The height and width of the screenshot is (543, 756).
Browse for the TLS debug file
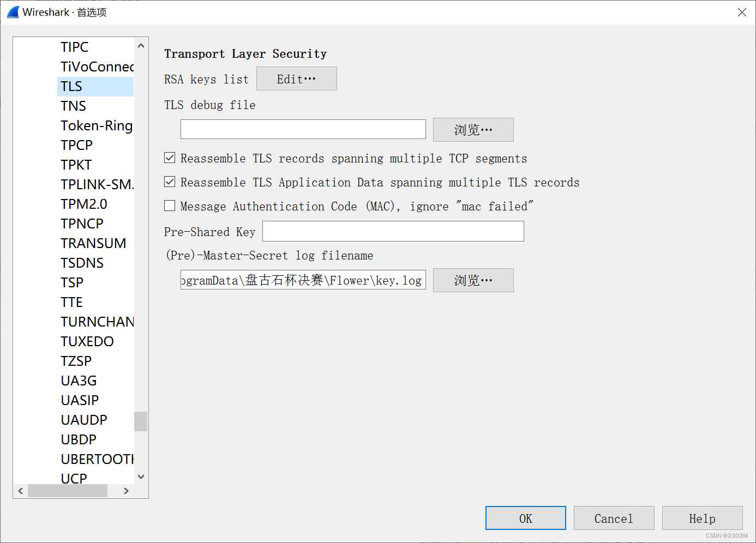473,130
